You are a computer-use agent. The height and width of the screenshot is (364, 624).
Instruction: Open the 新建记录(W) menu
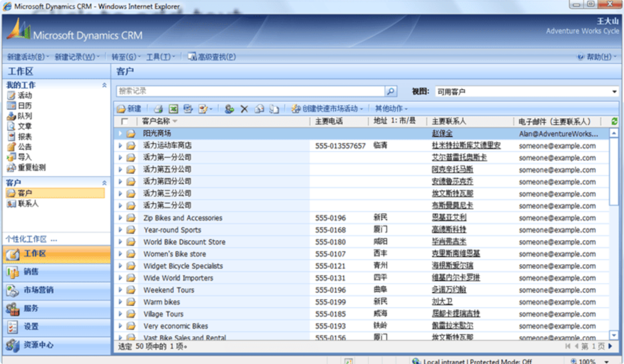pos(77,57)
